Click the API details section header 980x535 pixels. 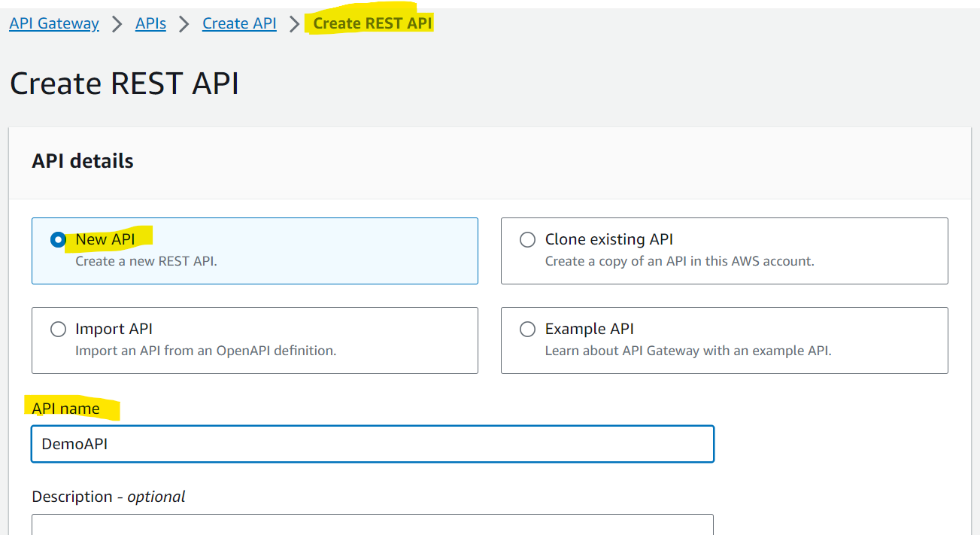coord(83,161)
